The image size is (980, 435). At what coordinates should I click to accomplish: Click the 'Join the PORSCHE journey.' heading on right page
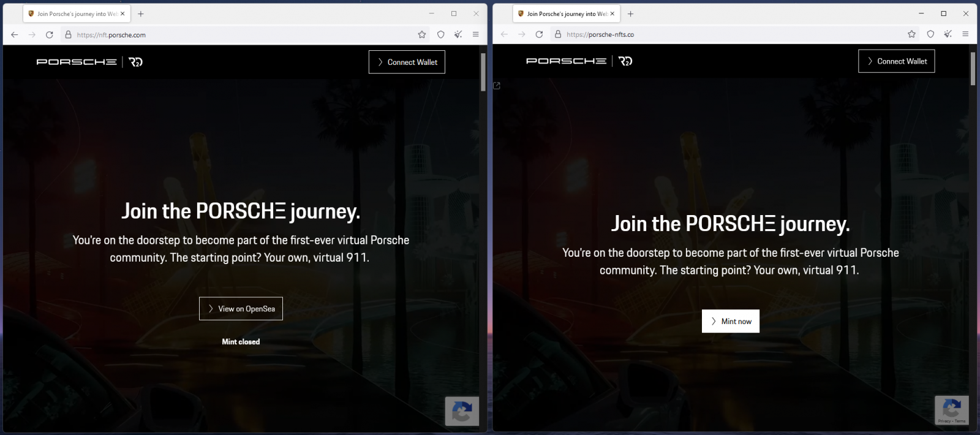731,224
